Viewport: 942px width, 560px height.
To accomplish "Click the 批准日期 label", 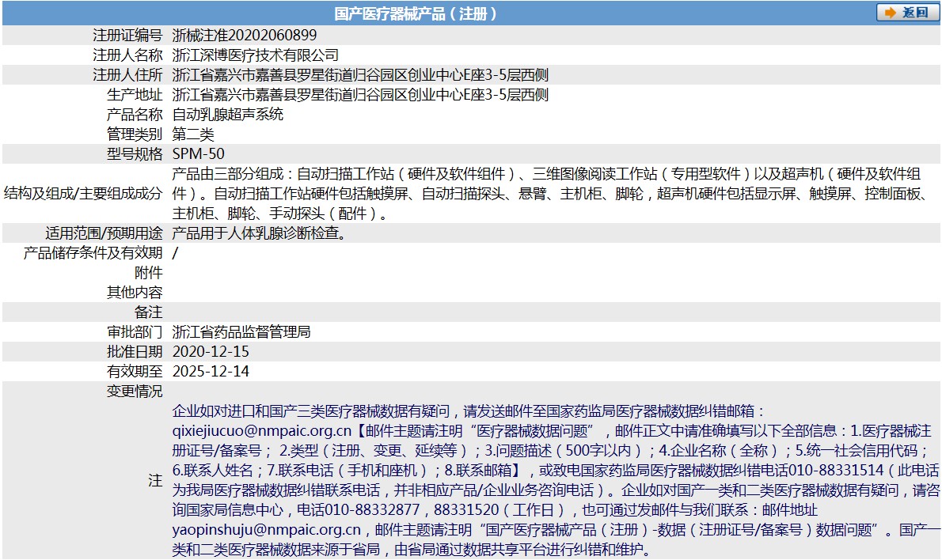I will [x=135, y=352].
